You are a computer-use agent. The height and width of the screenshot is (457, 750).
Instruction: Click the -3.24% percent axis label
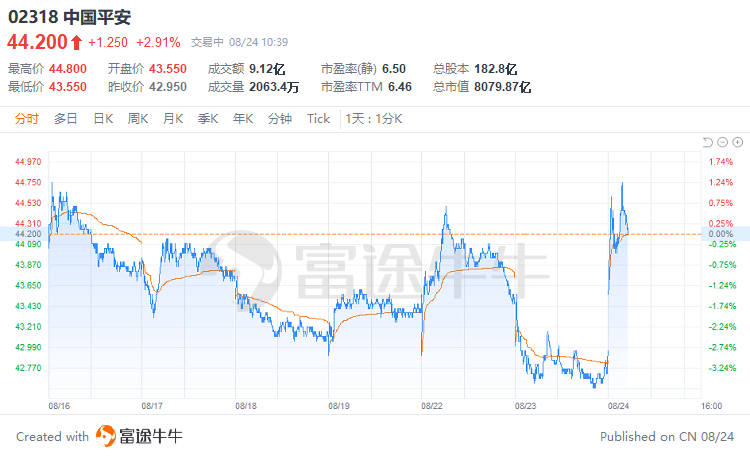pos(722,368)
